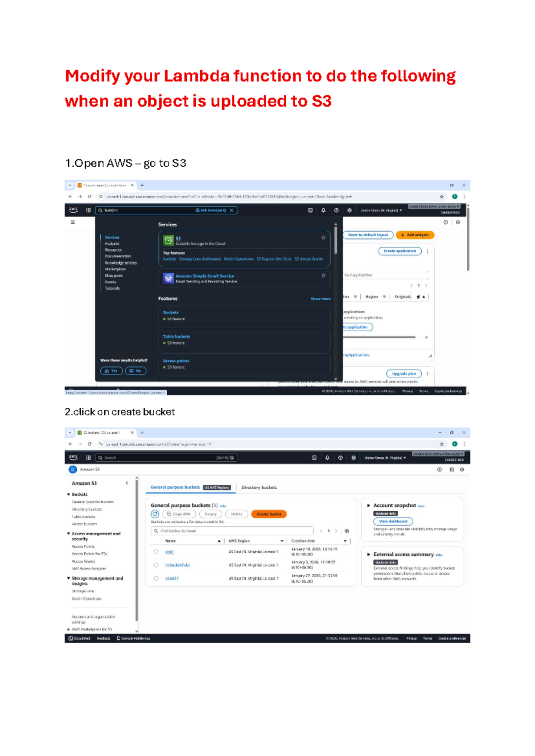Open IAM Access Analyzer in S3 sidebar
The image size is (535, 756).
89,569
